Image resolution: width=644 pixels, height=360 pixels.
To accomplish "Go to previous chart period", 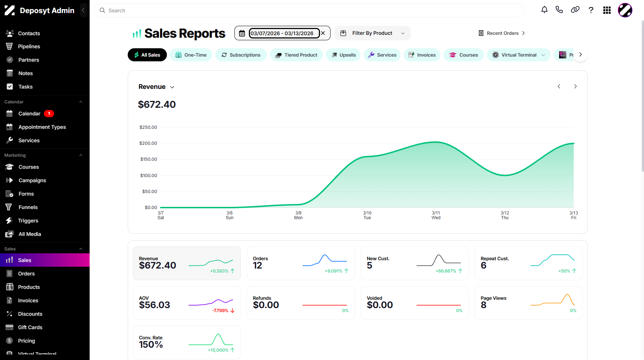I will (559, 86).
